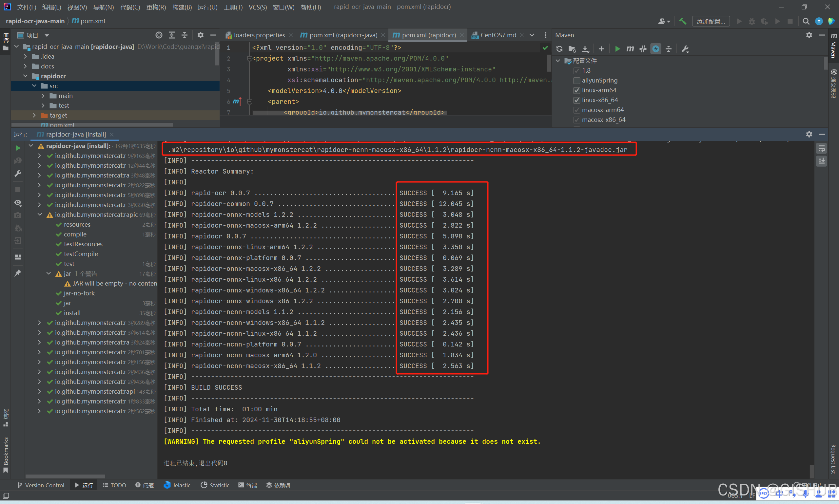This screenshot has height=504, width=839.
Task: Click the 添加配置 button
Action: [x=711, y=21]
